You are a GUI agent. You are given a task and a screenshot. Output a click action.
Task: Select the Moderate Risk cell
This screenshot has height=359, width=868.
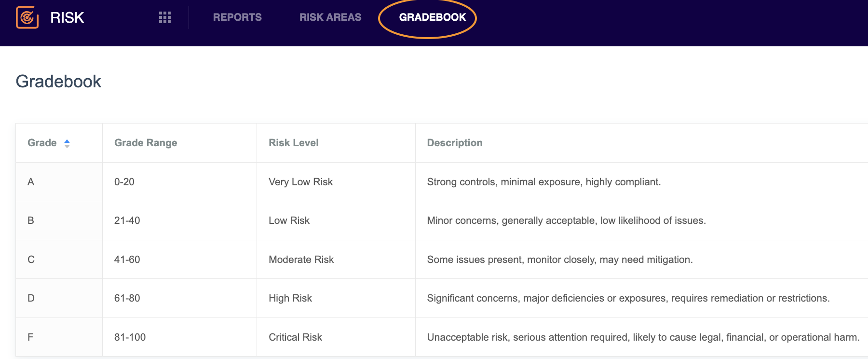[301, 260]
